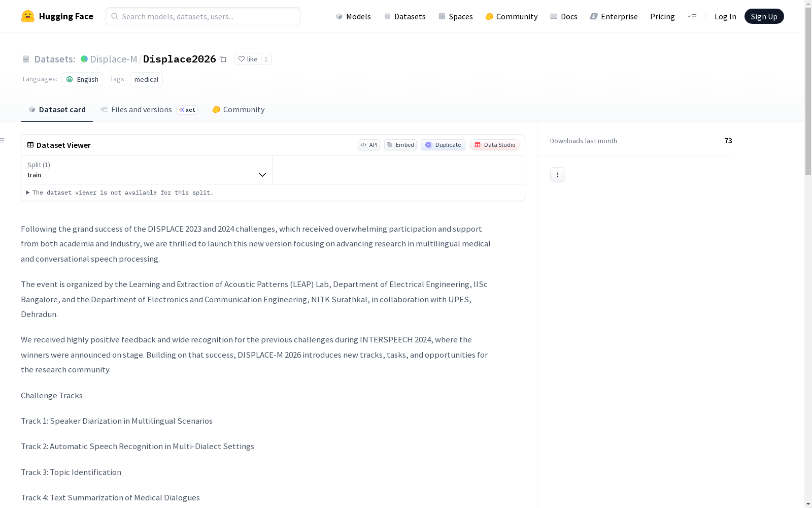Click the three-dot options button under downloads
The image size is (812, 508).
[x=558, y=175]
